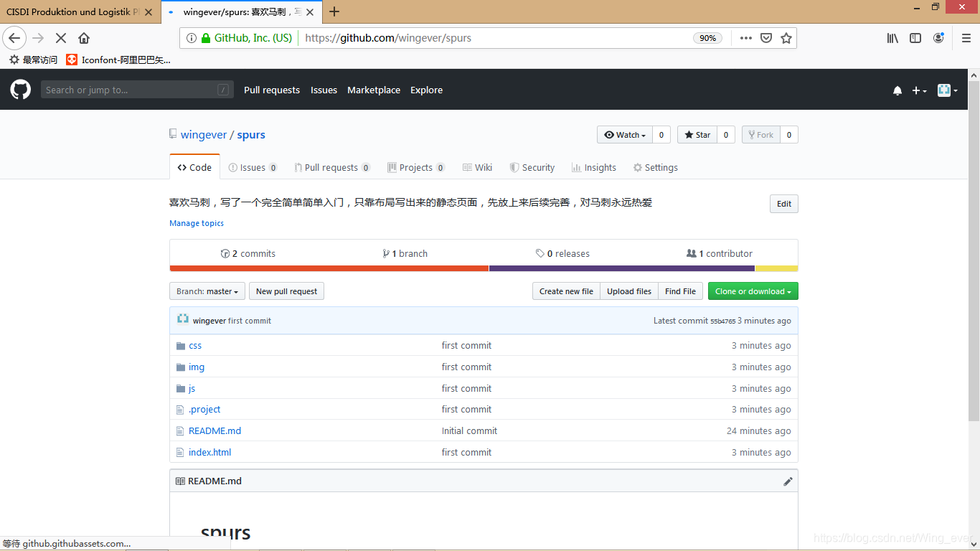
Task: Click Create new file button
Action: pos(566,291)
